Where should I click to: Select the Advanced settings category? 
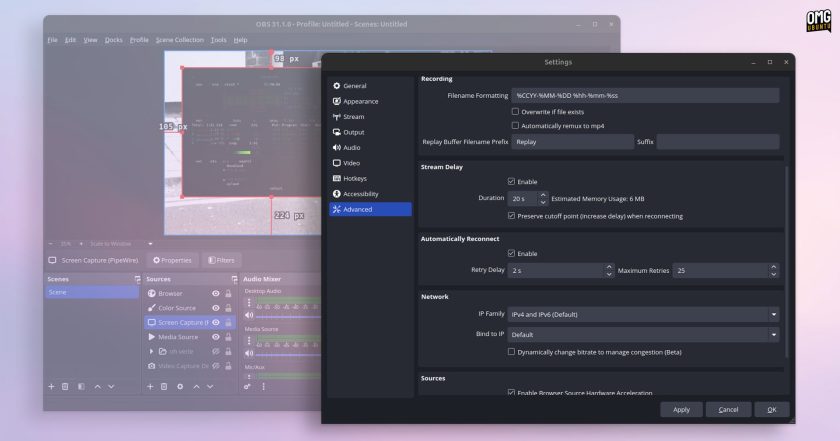coord(370,210)
